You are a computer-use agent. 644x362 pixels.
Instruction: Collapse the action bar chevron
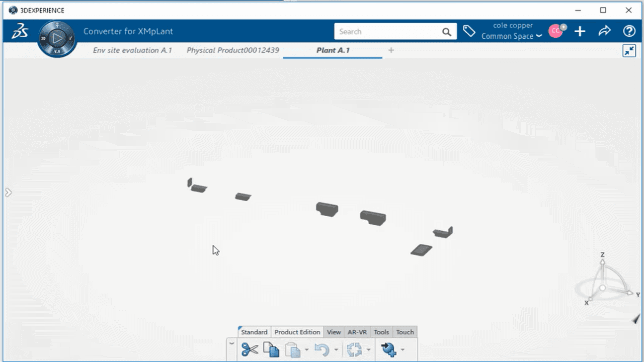[231, 343]
